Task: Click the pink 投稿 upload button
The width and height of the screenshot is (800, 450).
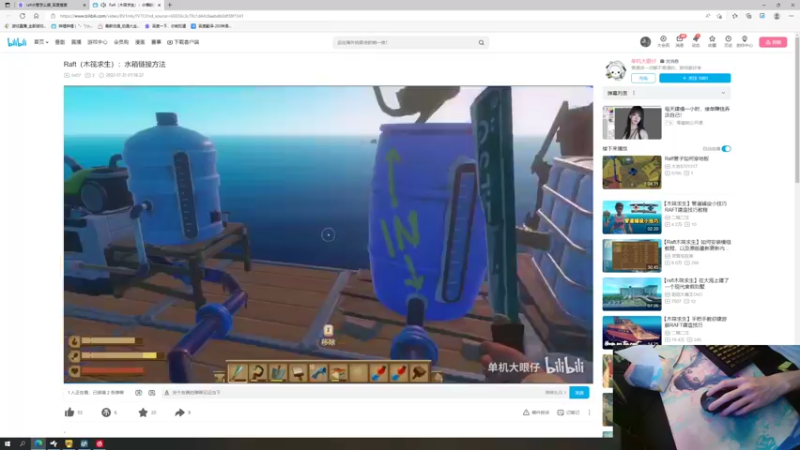Action: (x=773, y=42)
